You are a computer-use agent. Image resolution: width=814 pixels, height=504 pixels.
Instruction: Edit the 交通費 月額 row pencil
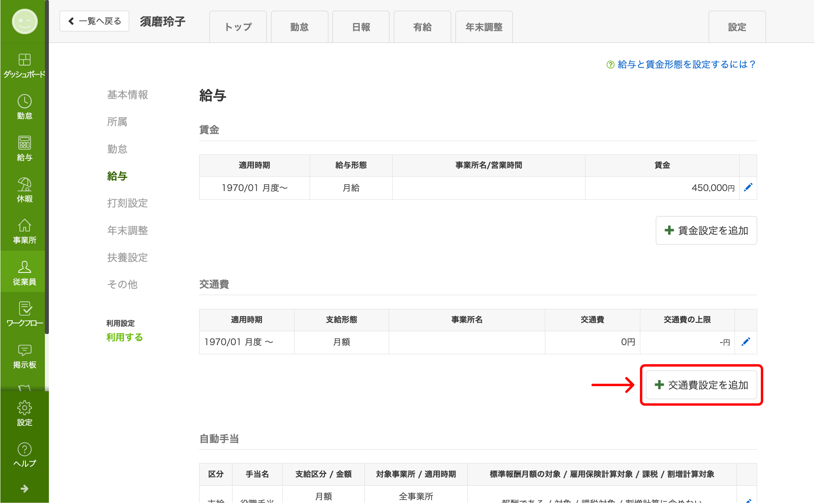pyautogui.click(x=746, y=342)
